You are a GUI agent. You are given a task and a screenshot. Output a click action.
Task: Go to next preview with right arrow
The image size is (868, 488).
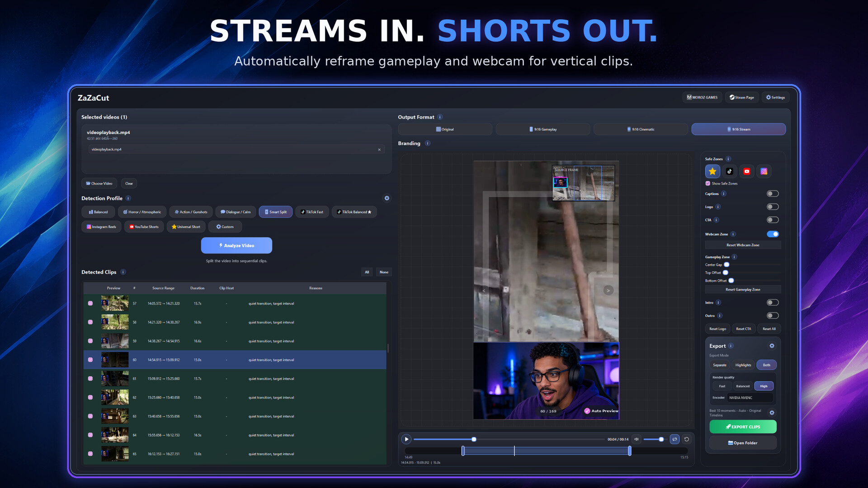[609, 291]
